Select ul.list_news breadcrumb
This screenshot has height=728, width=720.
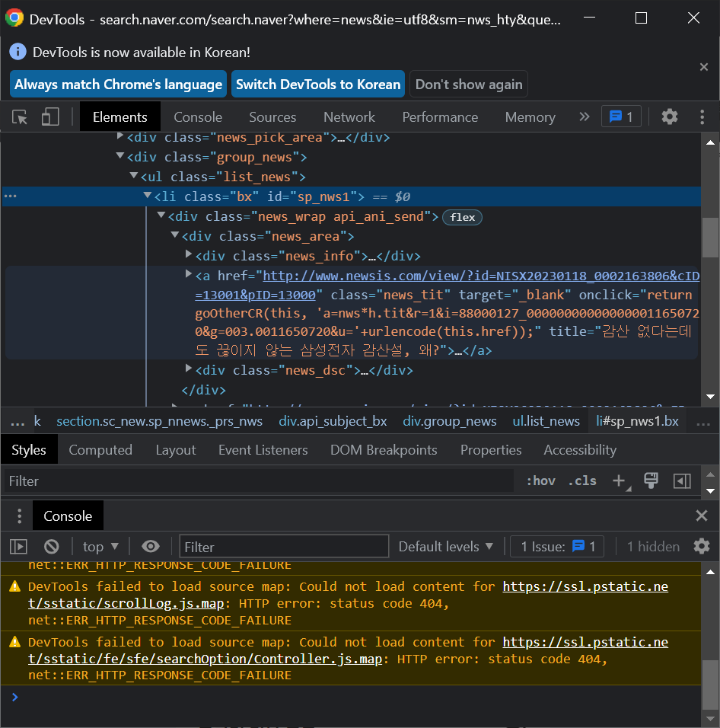546,421
